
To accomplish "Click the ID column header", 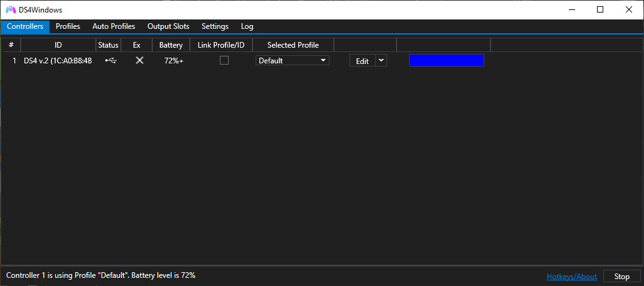I will (58, 45).
